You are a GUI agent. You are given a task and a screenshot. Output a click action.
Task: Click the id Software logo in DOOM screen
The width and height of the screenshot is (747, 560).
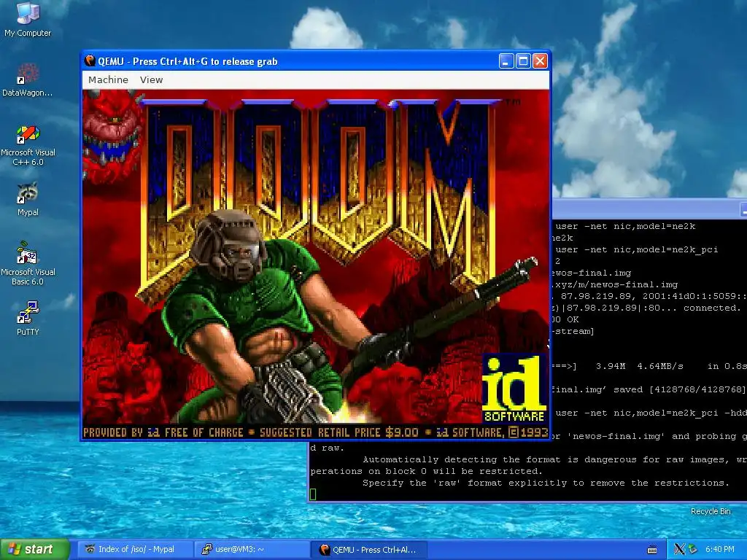(514, 389)
